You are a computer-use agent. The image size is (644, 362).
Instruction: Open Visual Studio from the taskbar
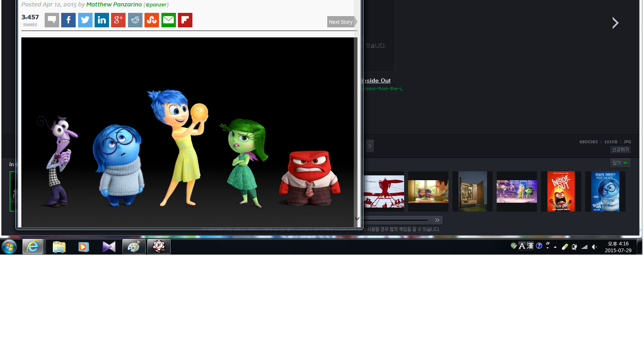109,247
